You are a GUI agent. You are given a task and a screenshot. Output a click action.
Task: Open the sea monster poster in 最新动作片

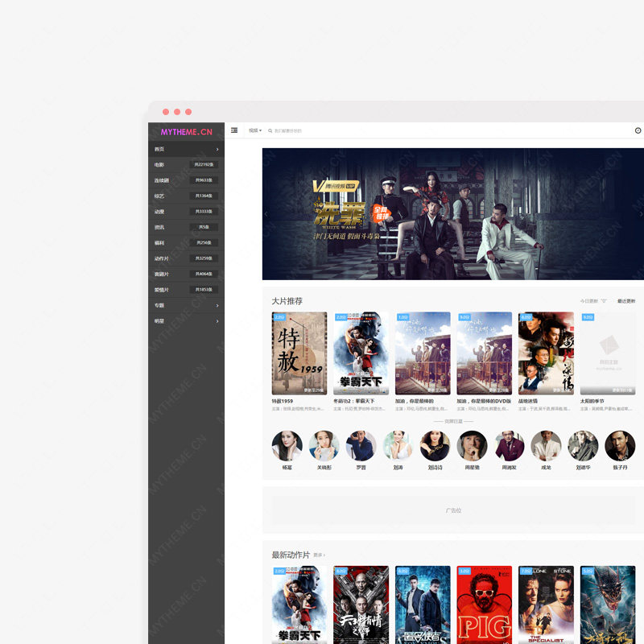(608, 605)
